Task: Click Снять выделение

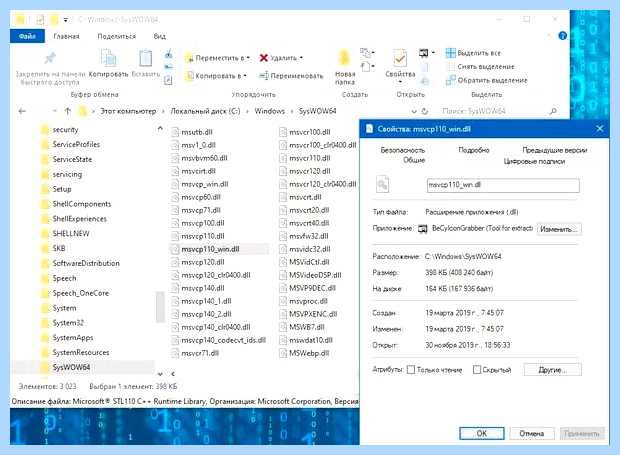Action: click(x=480, y=67)
